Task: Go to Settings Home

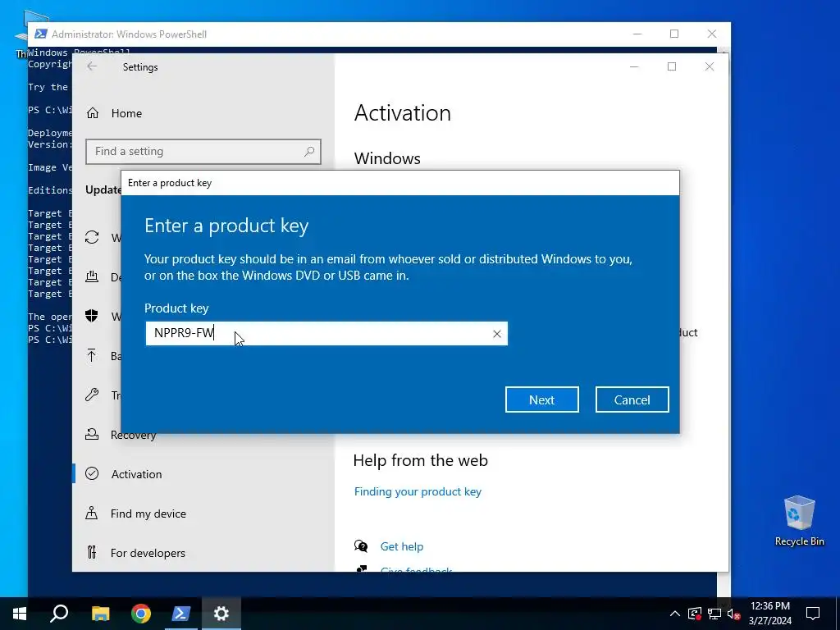Action: 126,113
